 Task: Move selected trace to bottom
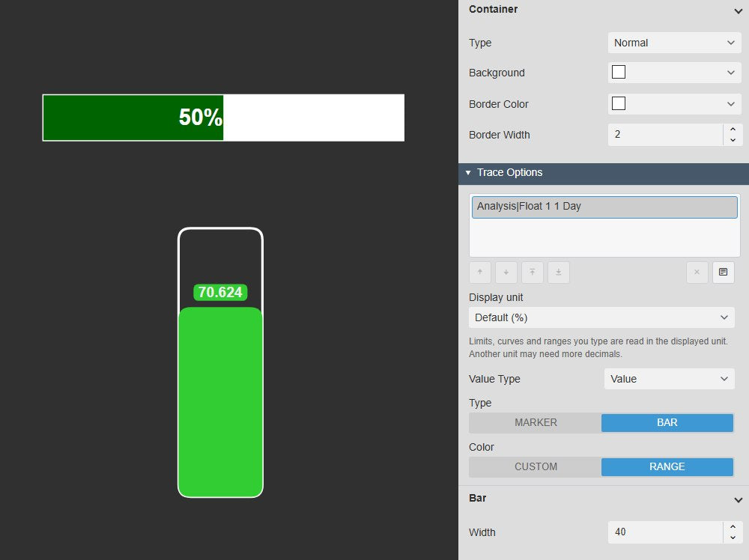[559, 272]
